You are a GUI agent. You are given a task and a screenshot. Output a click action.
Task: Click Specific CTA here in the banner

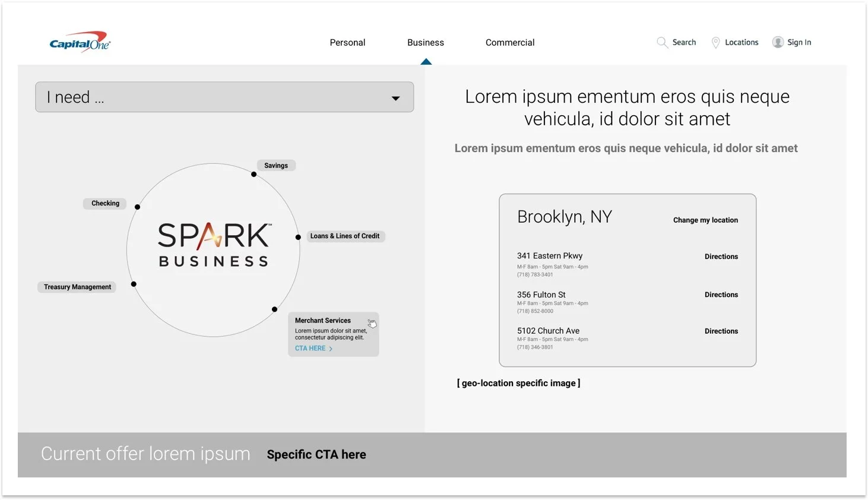pos(316,455)
